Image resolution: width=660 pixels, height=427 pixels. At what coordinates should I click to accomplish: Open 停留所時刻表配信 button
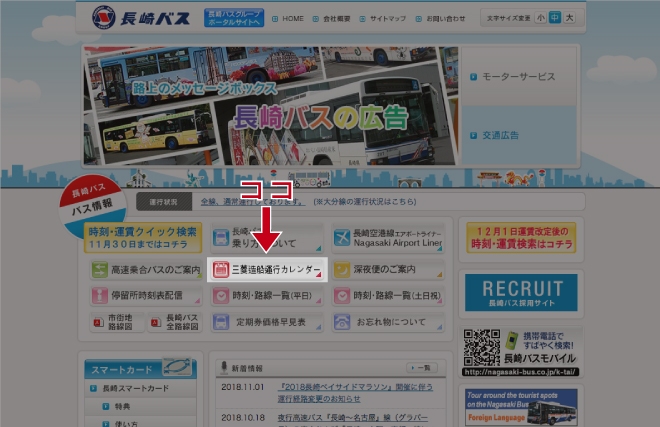point(146,296)
